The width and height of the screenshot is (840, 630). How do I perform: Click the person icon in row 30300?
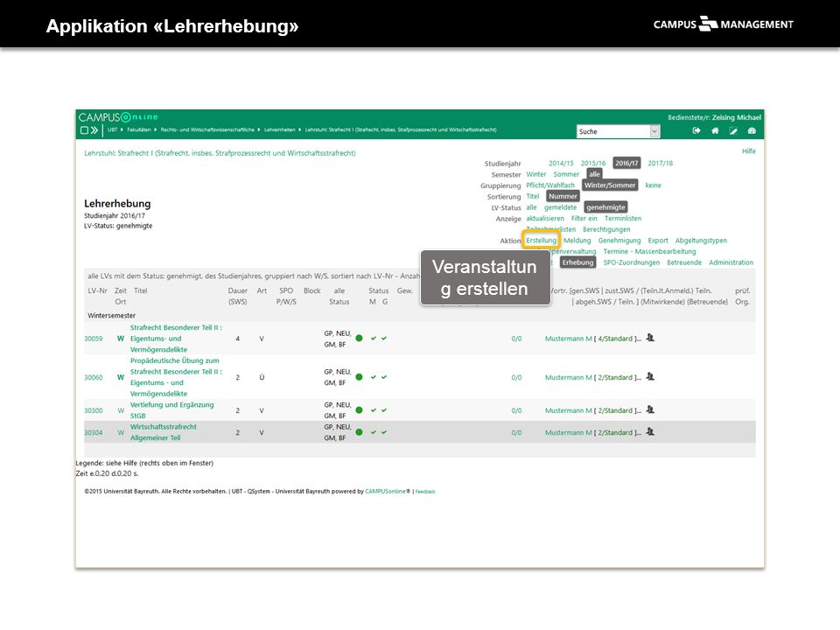[x=650, y=409]
